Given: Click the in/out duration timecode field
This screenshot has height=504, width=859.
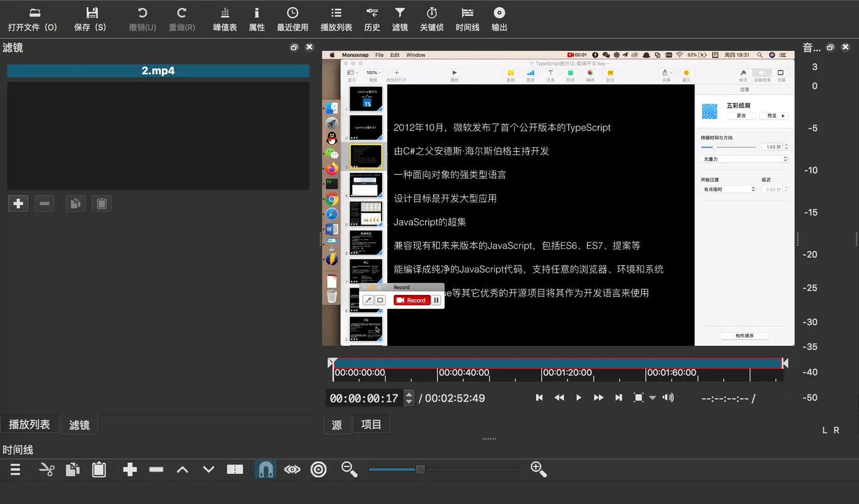Looking at the screenshot, I should point(728,399).
